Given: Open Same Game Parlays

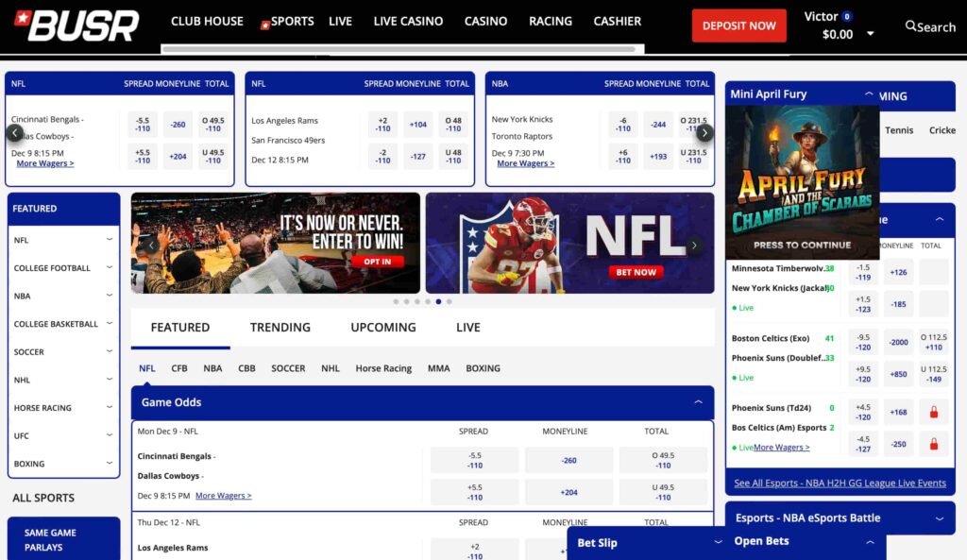Looking at the screenshot, I should pyautogui.click(x=63, y=539).
